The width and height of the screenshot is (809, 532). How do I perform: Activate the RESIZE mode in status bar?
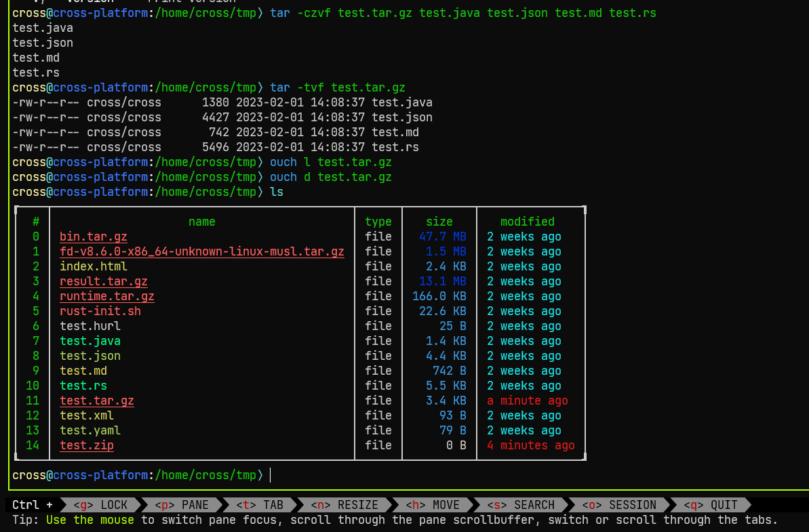click(344, 505)
